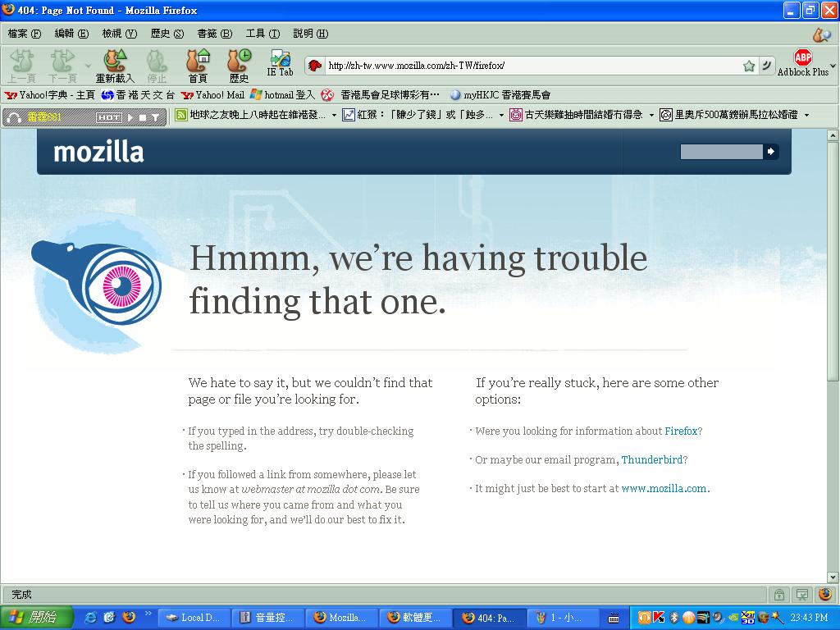
Task: Switch to Local D... taskbar window
Action: tap(194, 618)
